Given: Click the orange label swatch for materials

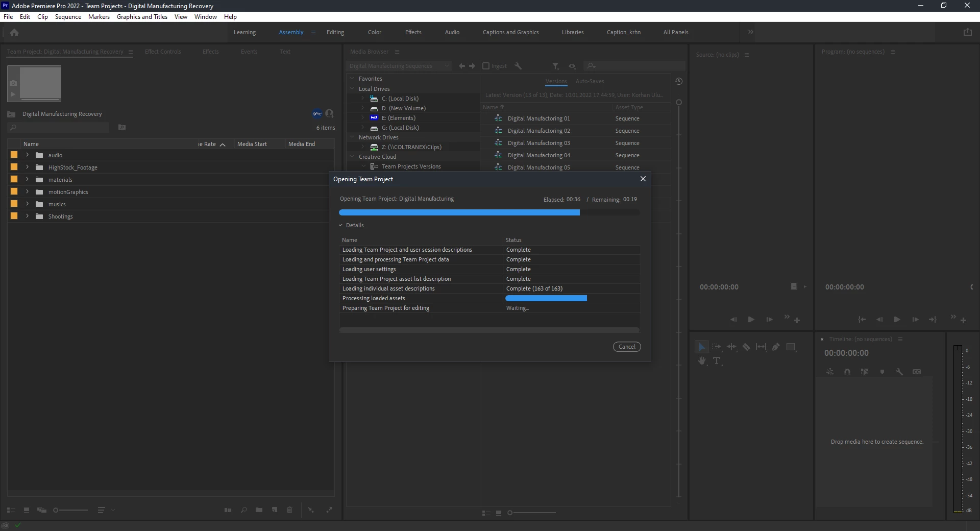Looking at the screenshot, I should [x=14, y=179].
